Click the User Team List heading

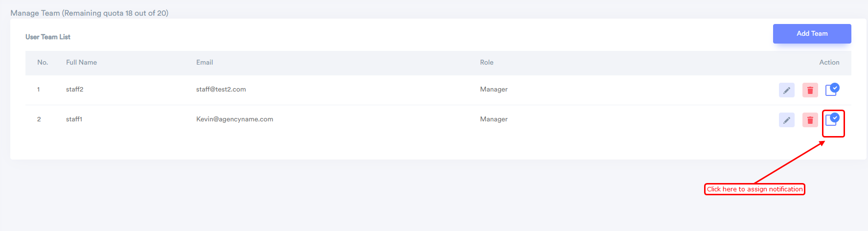click(x=48, y=37)
